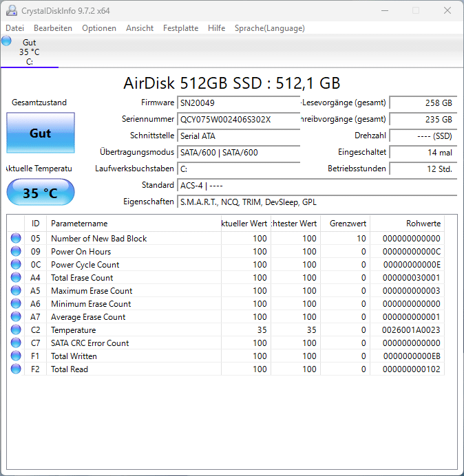Click the Firmware field showing SN20049
This screenshot has height=476, width=464.
click(238, 102)
